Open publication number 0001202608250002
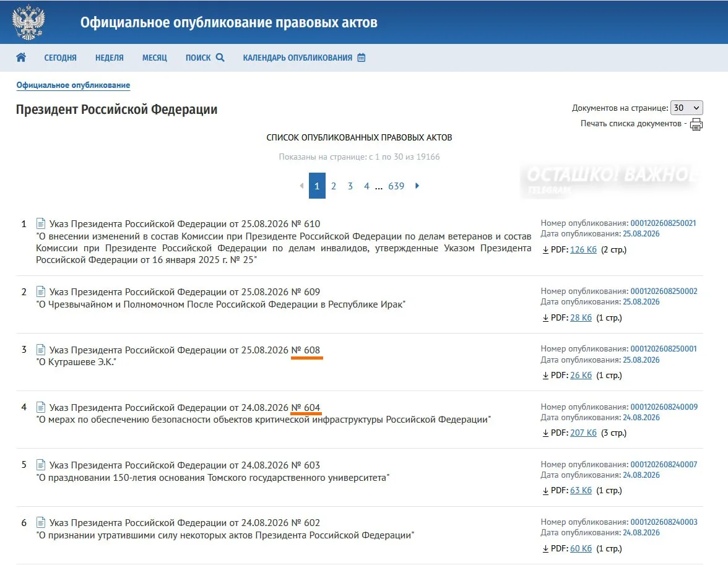 pos(664,291)
